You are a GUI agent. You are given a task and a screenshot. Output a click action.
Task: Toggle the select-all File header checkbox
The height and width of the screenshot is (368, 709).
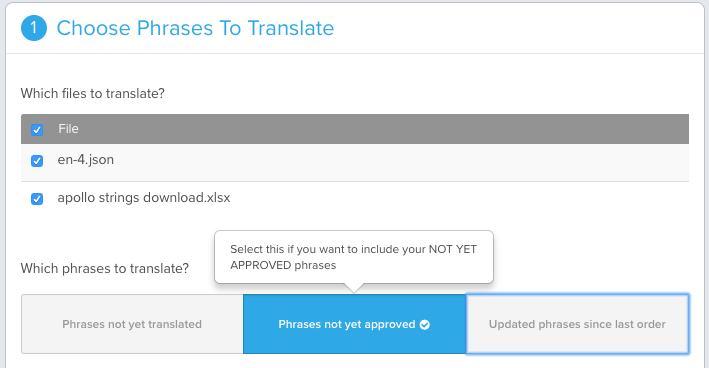pyautogui.click(x=37, y=130)
